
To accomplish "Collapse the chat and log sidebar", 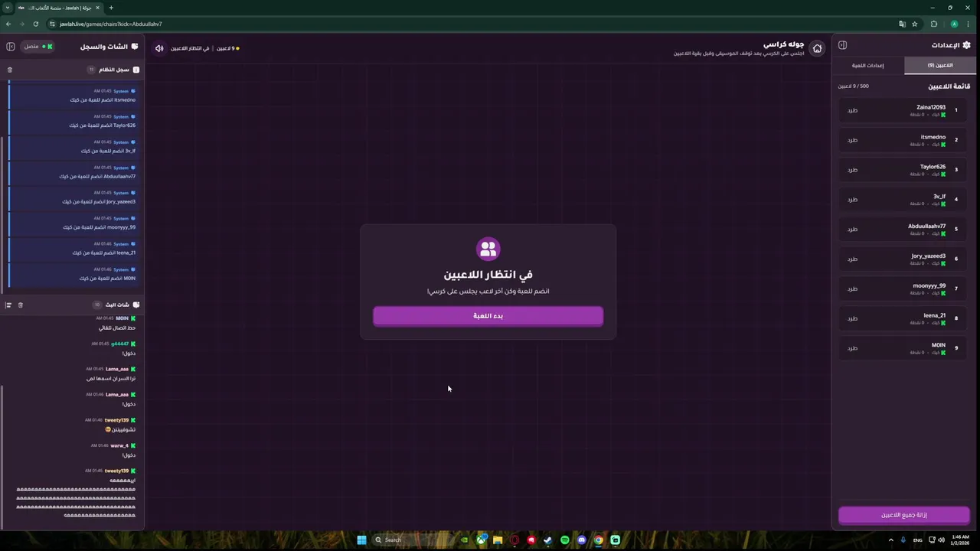I will 10,47.
